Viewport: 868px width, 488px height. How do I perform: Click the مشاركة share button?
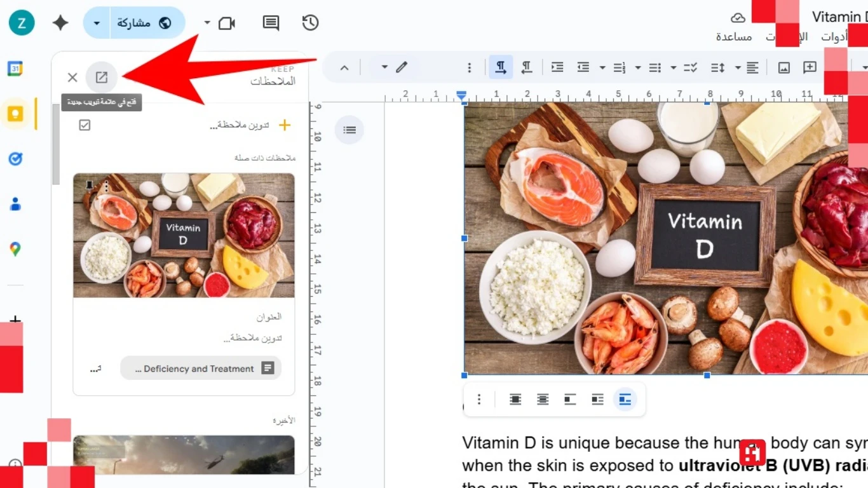(x=146, y=24)
